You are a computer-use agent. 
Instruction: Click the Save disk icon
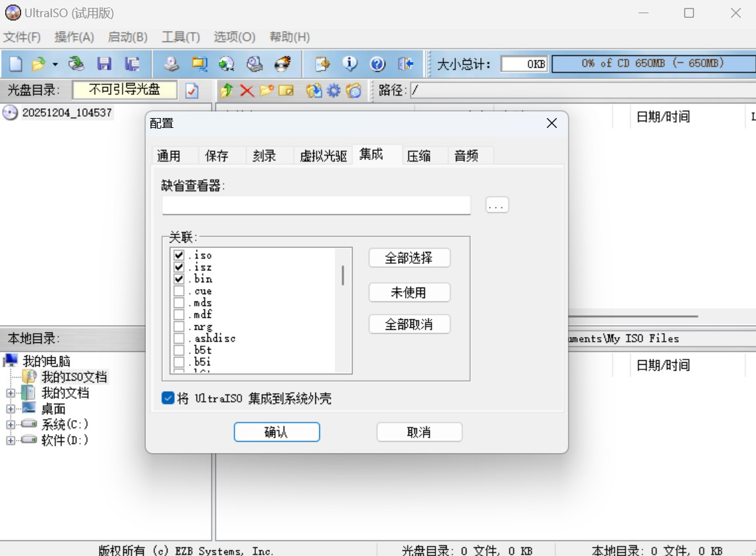(104, 64)
